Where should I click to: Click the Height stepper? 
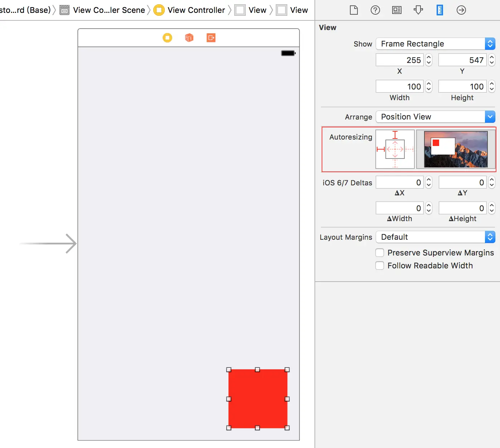[x=492, y=87]
